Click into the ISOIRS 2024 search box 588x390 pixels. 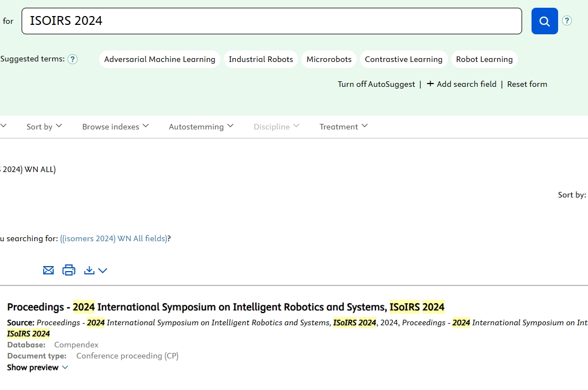click(271, 21)
